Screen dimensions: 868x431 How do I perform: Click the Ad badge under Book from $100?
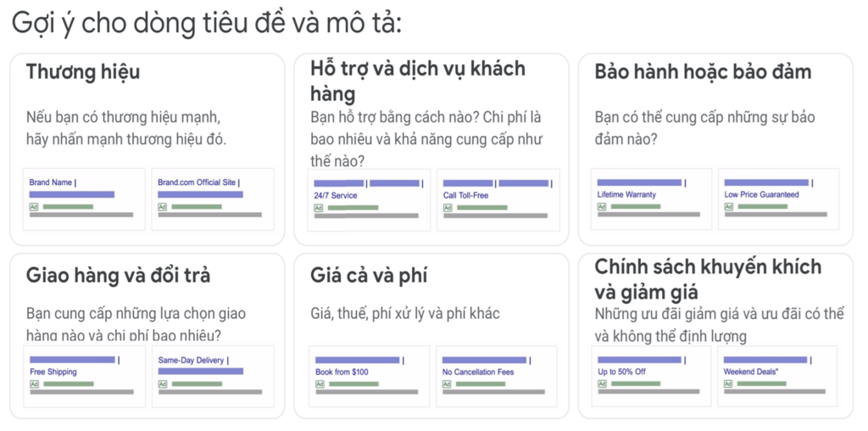pos(320,383)
